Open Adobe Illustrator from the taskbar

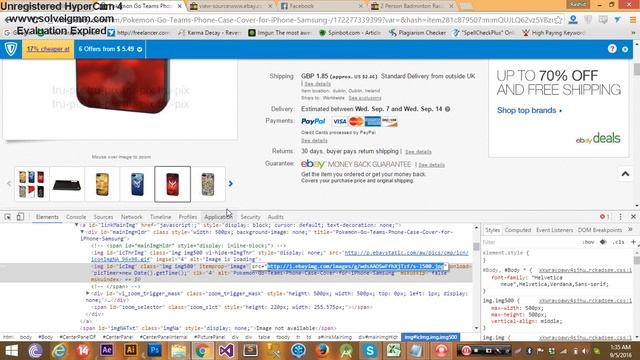(x=130, y=350)
